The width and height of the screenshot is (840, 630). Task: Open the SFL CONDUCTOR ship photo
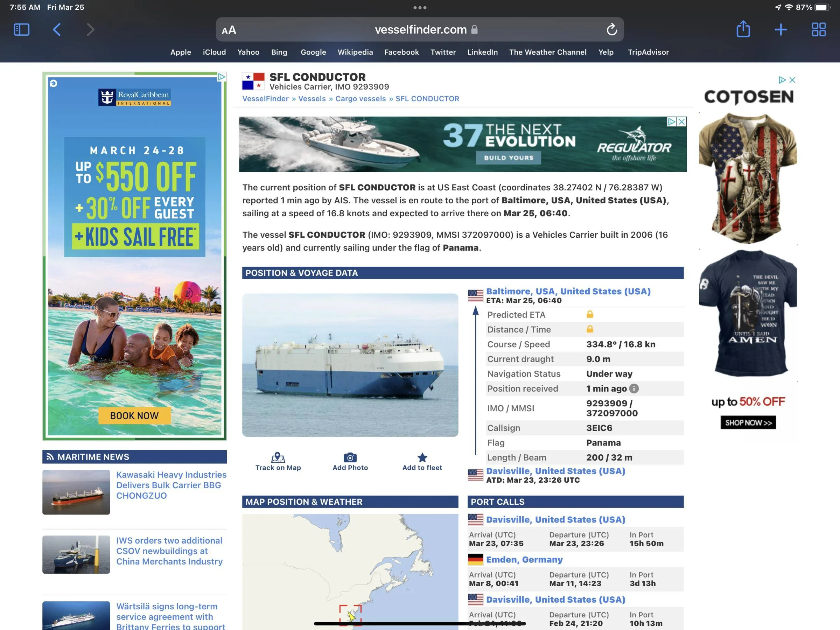[x=350, y=365]
